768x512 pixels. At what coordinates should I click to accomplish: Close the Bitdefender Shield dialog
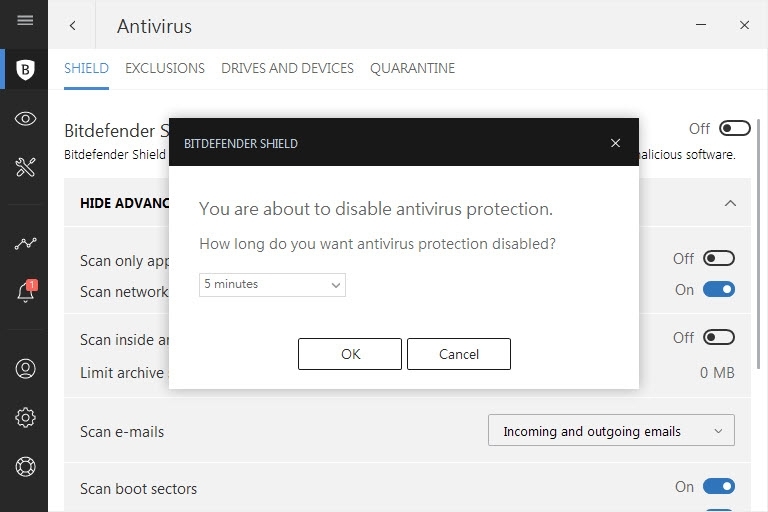[x=615, y=143]
